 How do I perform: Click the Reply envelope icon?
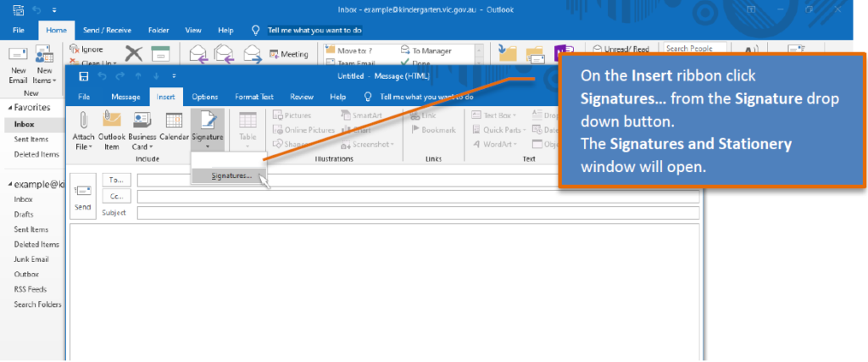click(x=198, y=53)
